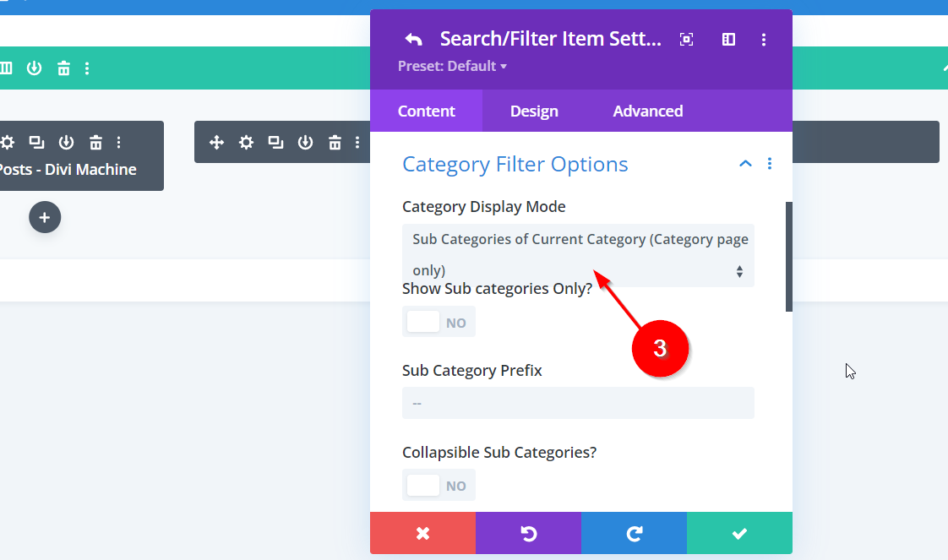Save changes with the green checkmark button
The width and height of the screenshot is (948, 560).
(739, 533)
